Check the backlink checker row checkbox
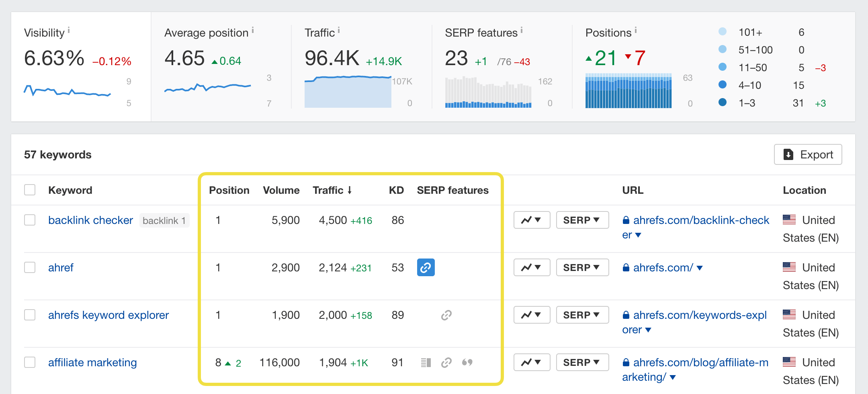 click(x=30, y=220)
